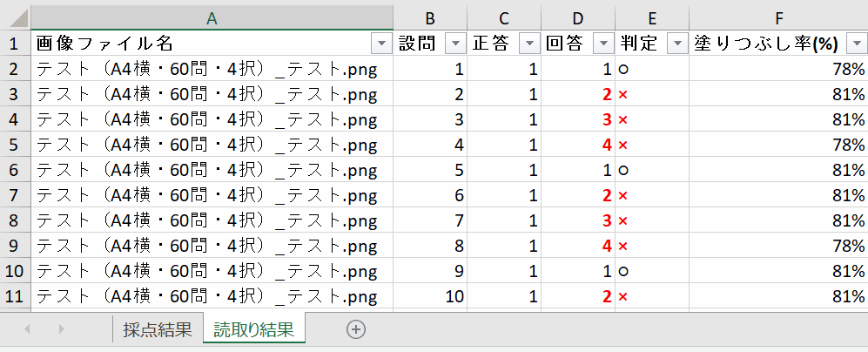Screen dimensions: 868x352
Task: Click the × judgement cell in row 3
Action: pyautogui.click(x=651, y=94)
